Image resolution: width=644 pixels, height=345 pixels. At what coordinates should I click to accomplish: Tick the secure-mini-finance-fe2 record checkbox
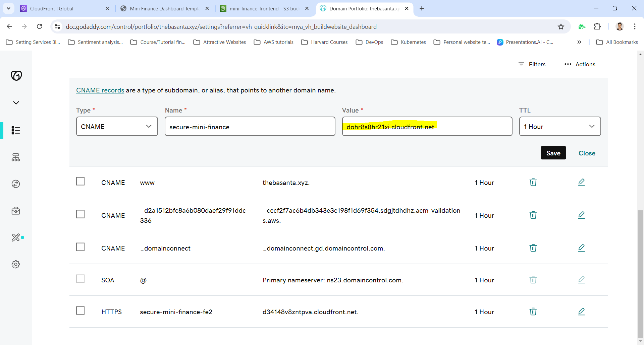click(80, 310)
